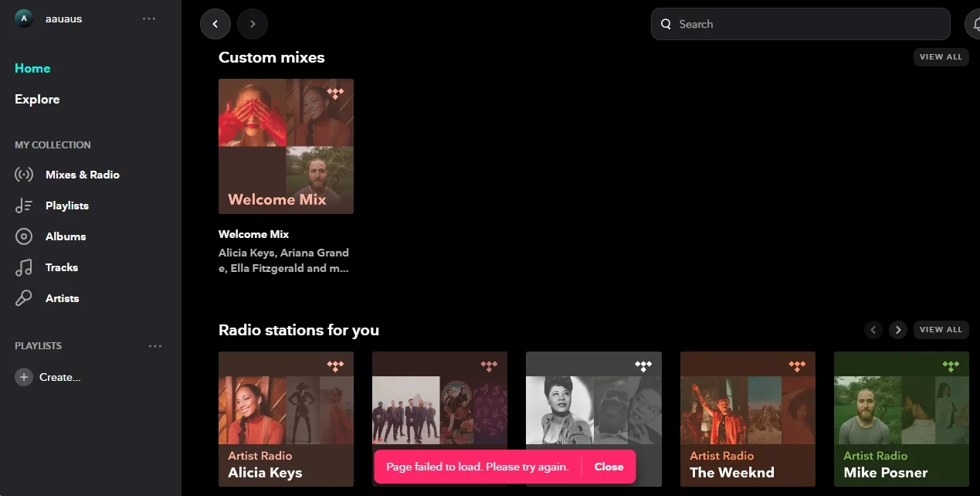980x496 pixels.
Task: Click the Create... playlist label
Action: coord(60,377)
